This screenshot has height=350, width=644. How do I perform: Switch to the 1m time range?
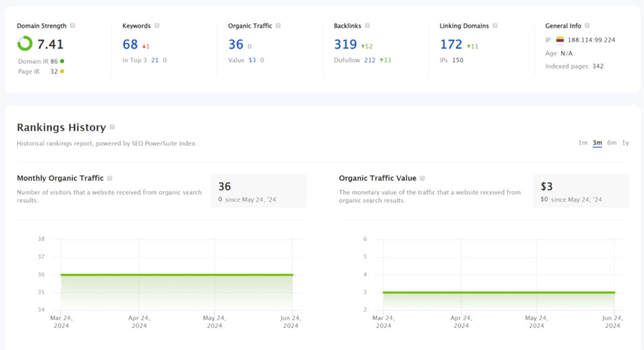click(582, 142)
